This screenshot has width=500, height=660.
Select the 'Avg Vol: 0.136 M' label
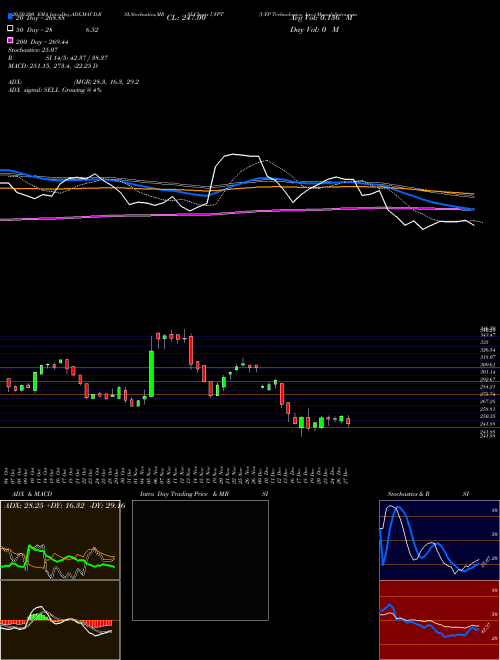(321, 18)
